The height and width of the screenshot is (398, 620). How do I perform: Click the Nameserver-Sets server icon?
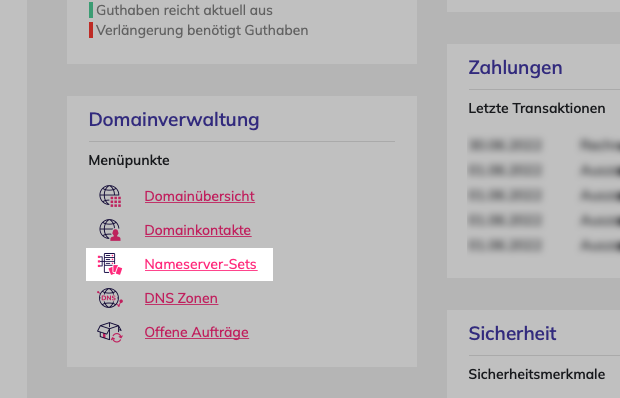click(x=110, y=264)
